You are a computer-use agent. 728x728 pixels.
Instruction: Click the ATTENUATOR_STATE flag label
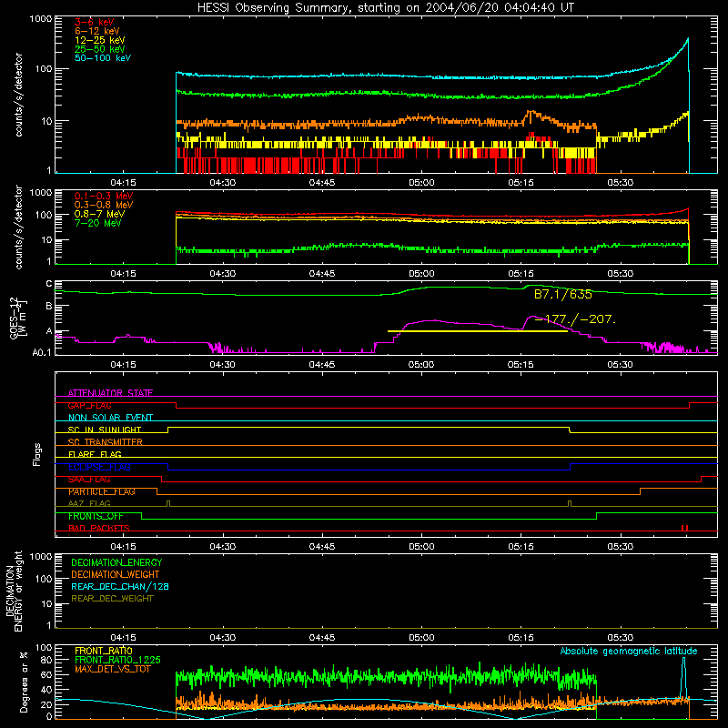point(110,393)
